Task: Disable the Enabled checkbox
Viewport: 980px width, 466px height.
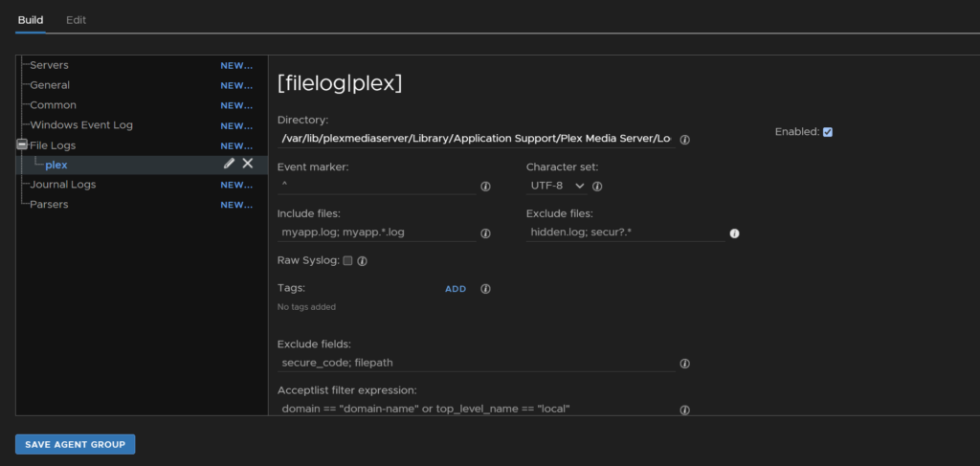Action: pos(828,132)
